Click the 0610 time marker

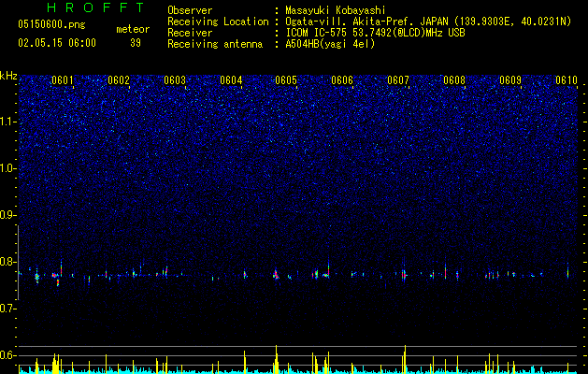566,80
